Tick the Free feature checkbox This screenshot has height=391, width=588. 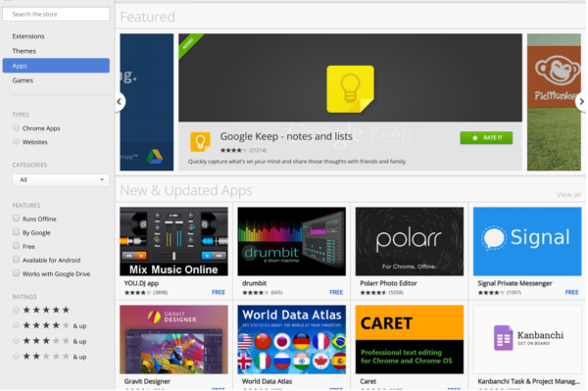pyautogui.click(x=16, y=246)
